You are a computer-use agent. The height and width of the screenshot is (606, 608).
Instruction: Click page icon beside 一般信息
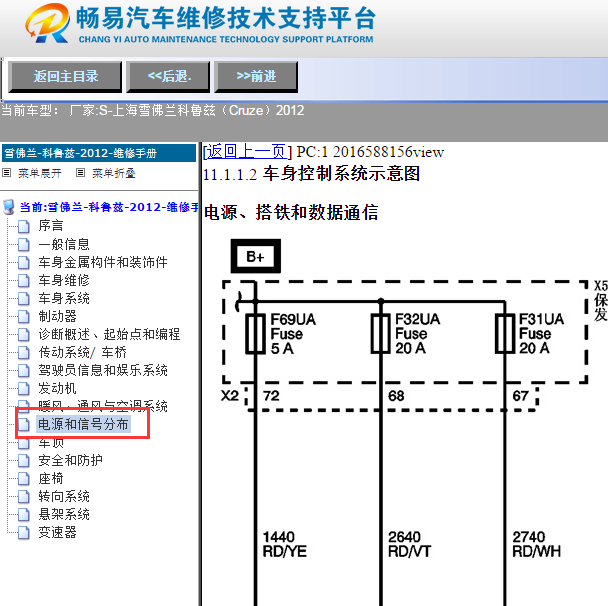pyautogui.click(x=24, y=244)
